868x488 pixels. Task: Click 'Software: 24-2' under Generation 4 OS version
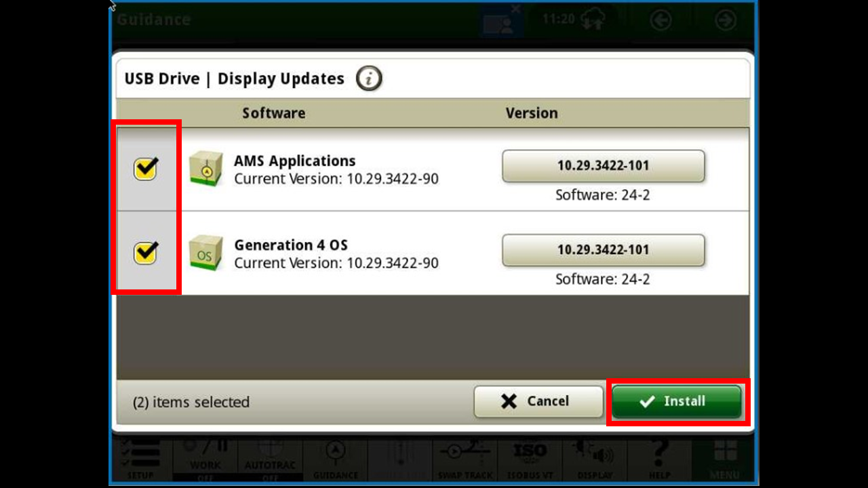pyautogui.click(x=603, y=279)
